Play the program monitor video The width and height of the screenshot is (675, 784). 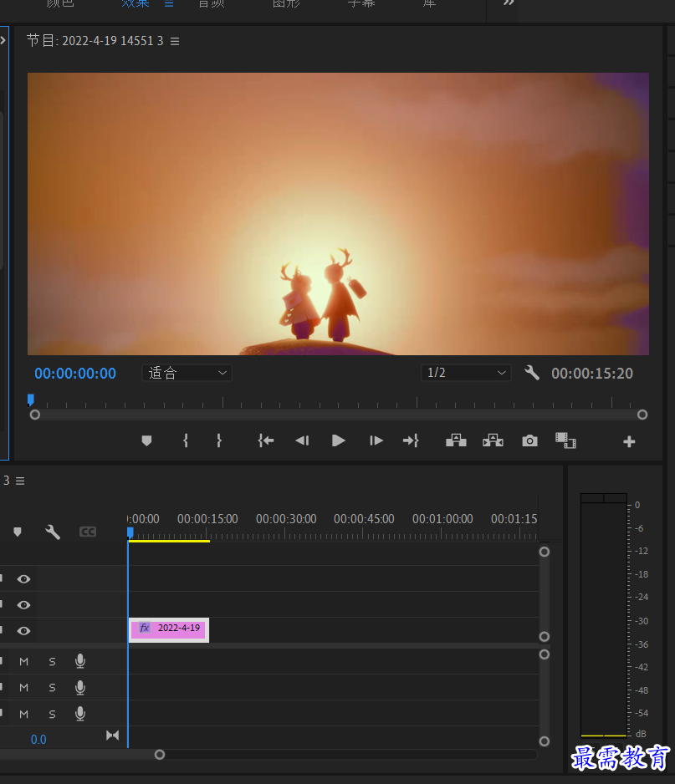click(x=339, y=440)
